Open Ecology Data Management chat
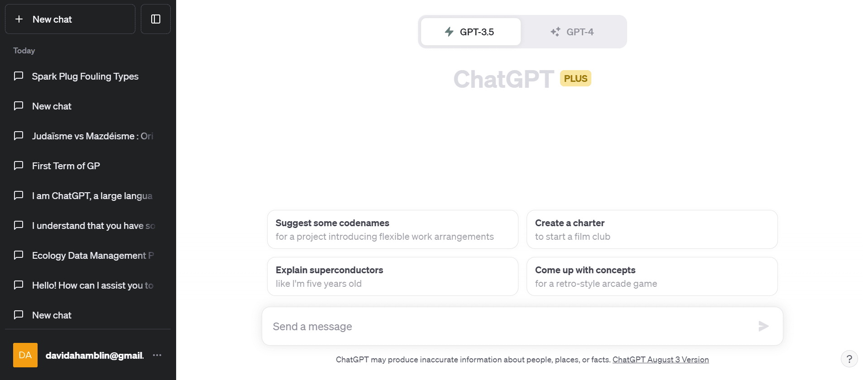This screenshot has width=868, height=380. click(x=92, y=256)
